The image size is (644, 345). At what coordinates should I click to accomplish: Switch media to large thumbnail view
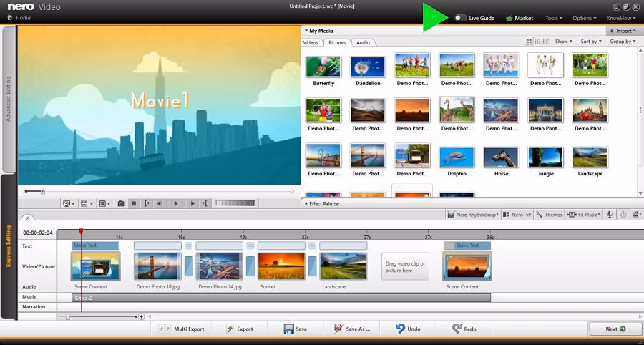click(529, 41)
